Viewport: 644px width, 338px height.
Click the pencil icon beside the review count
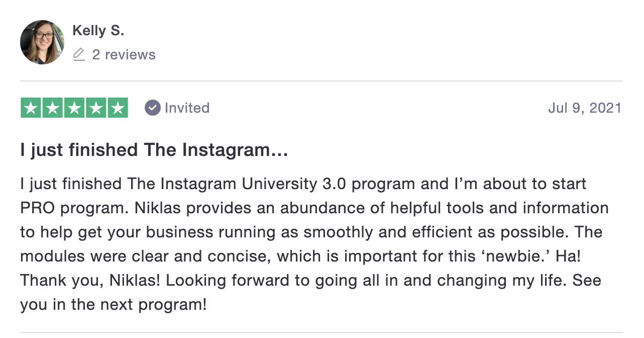[x=79, y=54]
